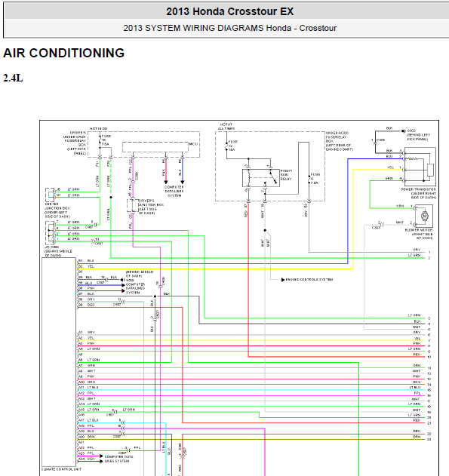Click pin A7 GRN on climate unit
449x476 pixels.
pos(87,366)
